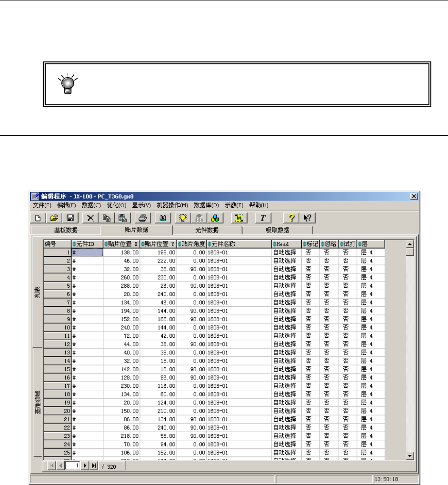This screenshot has width=448, height=485.
Task: Click the Print toolbar icon
Action: tap(142, 218)
